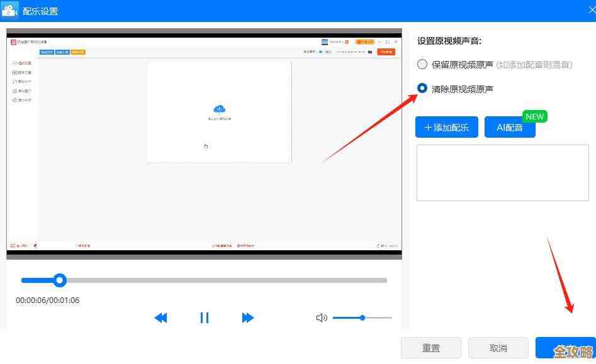Click the blue confirm button at bottom right
This screenshot has width=596, height=364.
(x=566, y=348)
